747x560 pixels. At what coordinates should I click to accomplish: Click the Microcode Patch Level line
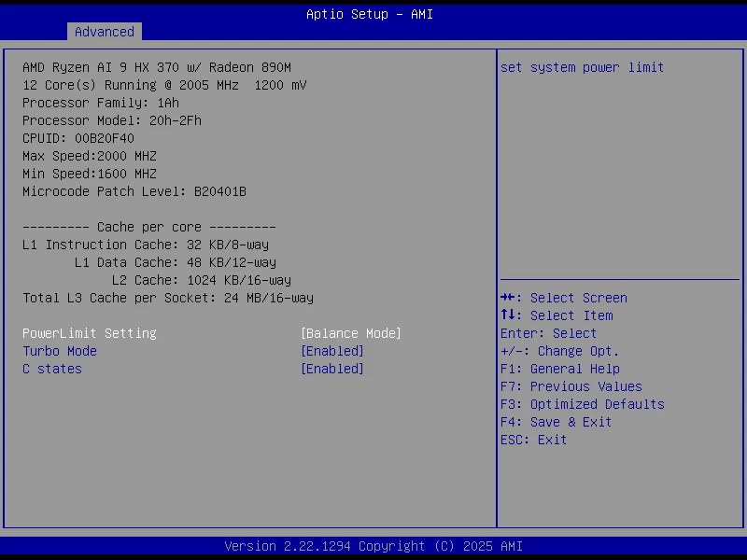point(134,191)
